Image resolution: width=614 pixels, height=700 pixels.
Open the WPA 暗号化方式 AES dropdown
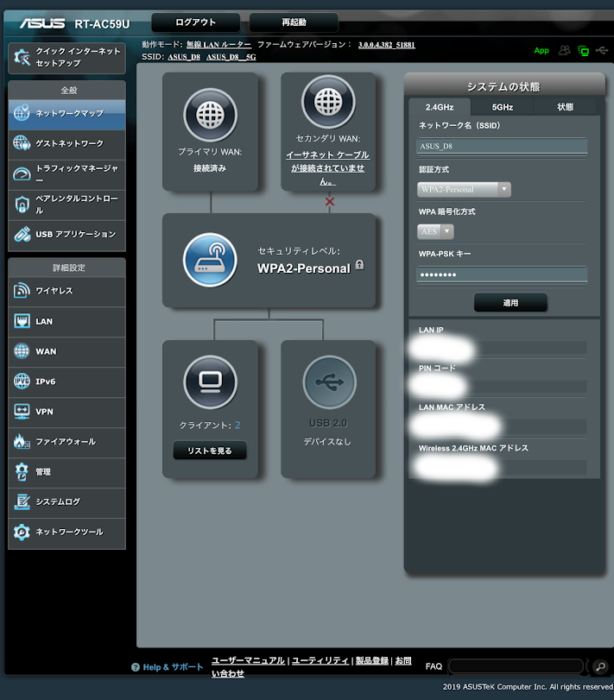pos(435,231)
